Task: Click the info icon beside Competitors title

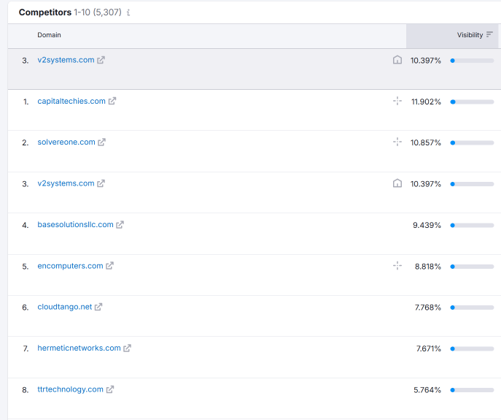Action: tap(128, 13)
